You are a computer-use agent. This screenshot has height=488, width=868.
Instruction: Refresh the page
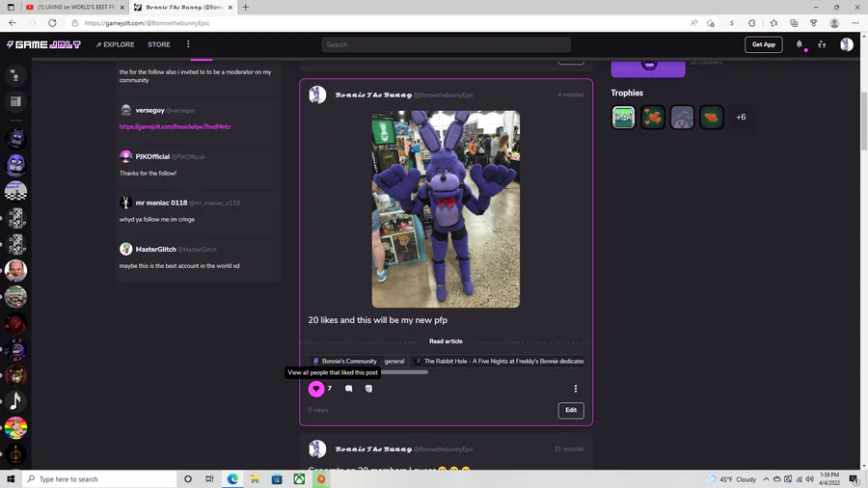point(52,23)
